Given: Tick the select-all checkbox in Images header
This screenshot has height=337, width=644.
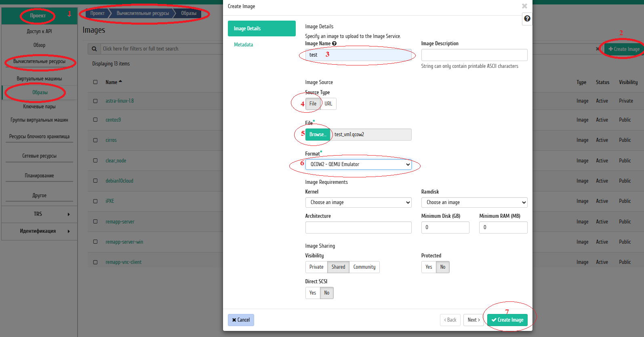Looking at the screenshot, I should [x=95, y=82].
